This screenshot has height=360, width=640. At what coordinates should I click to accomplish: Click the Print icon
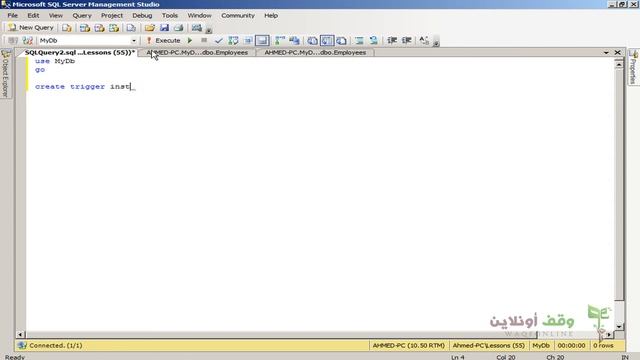178,28
